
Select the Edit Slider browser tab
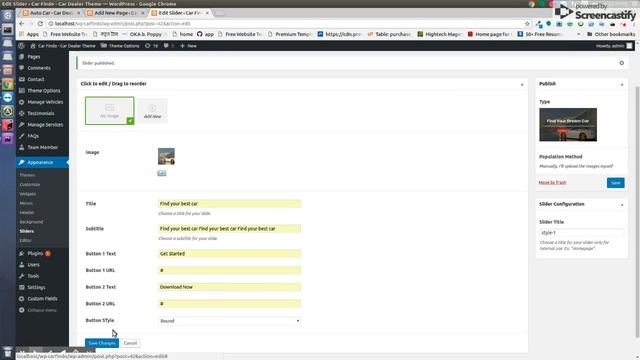click(180, 13)
